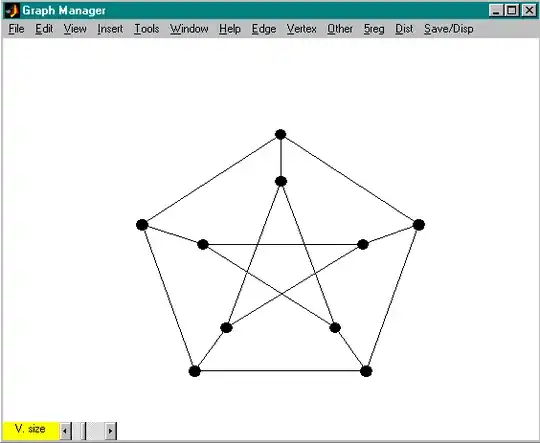This screenshot has width=540, height=443.
Task: Select the left outer pentagon vertex
Action: [x=142, y=225]
